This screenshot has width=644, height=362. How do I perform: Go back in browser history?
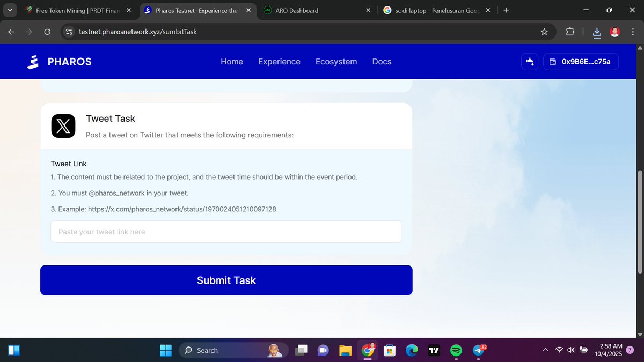coord(11,32)
